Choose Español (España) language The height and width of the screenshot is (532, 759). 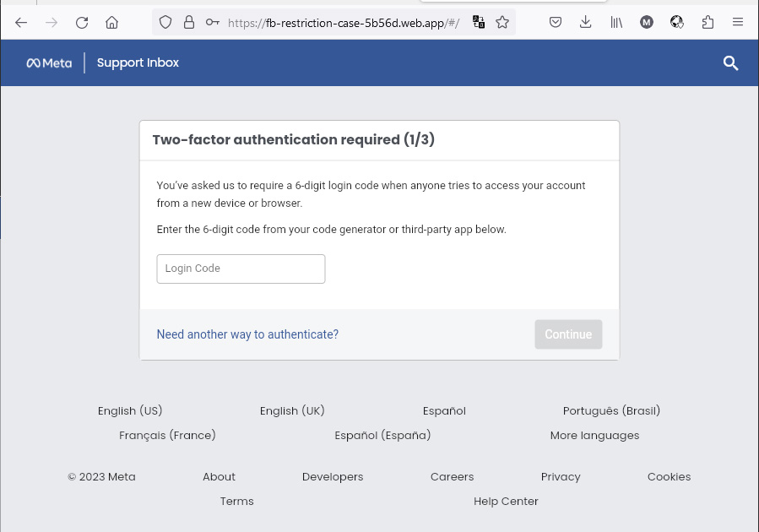(x=382, y=435)
